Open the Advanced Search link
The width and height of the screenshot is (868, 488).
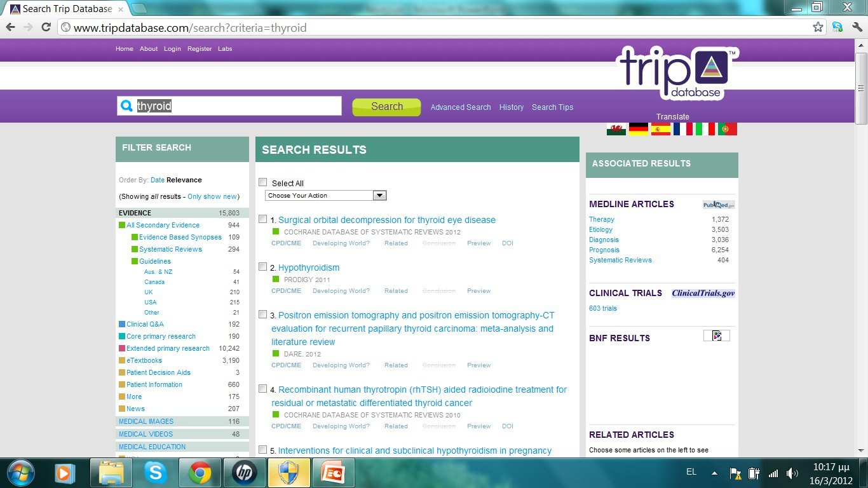click(x=461, y=107)
